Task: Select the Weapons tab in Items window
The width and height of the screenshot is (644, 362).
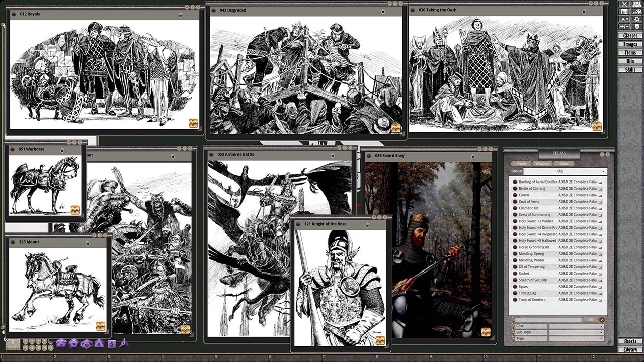Action: 542,164
